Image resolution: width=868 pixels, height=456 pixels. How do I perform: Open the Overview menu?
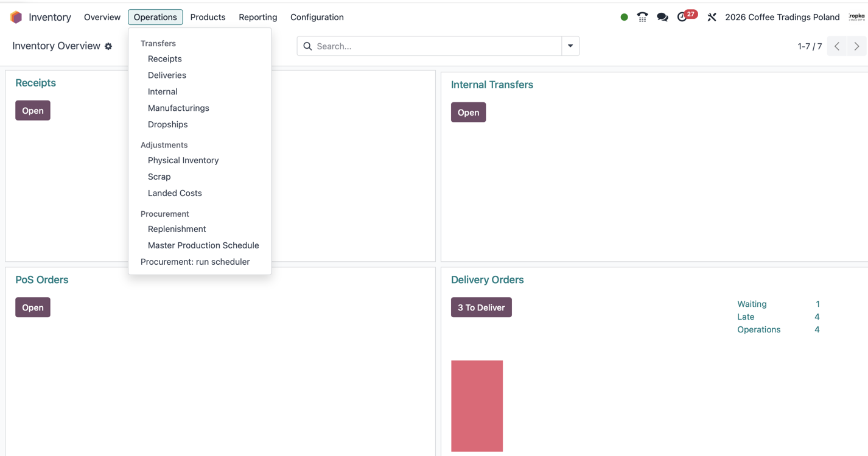tap(102, 17)
